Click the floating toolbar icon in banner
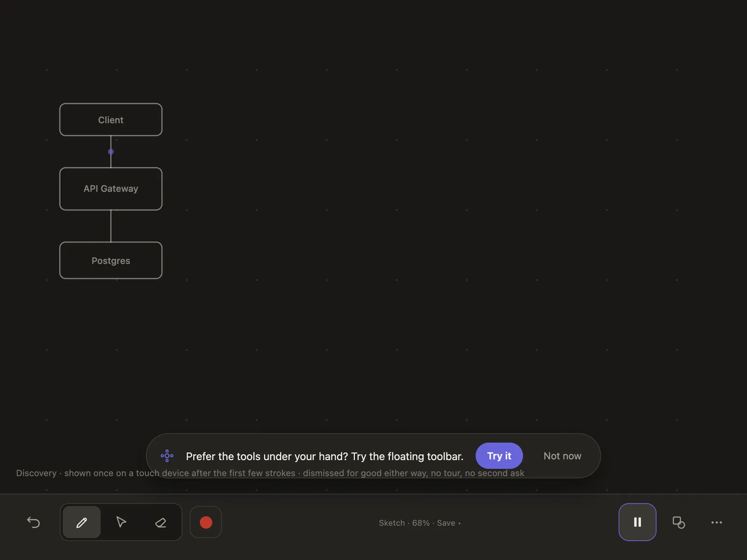Image resolution: width=747 pixels, height=560 pixels. click(x=167, y=456)
